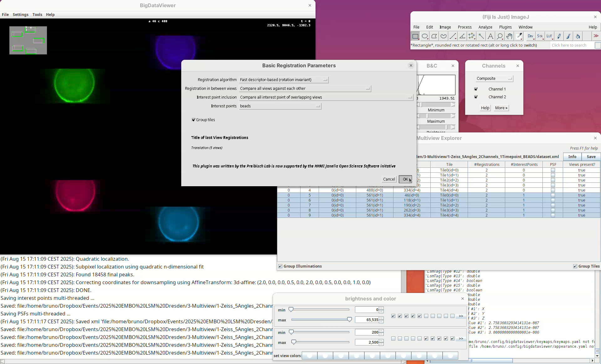Click the Save button in Multiview Explorer
The height and width of the screenshot is (364, 601).
(591, 157)
